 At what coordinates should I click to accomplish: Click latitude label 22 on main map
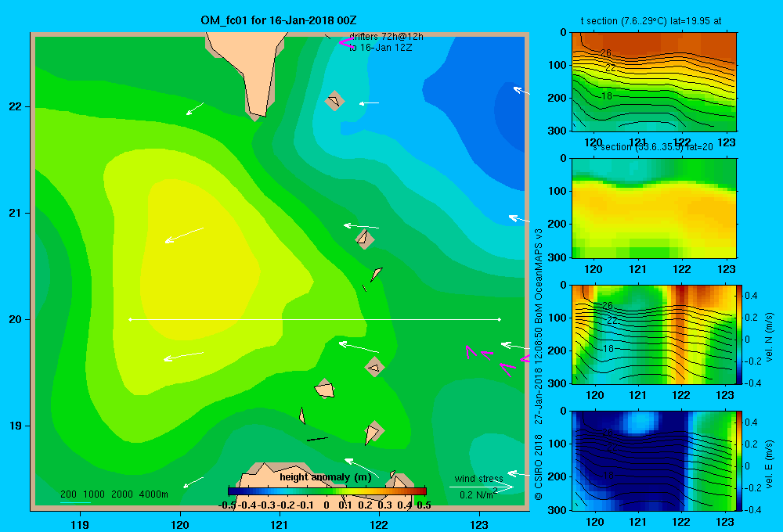15,107
